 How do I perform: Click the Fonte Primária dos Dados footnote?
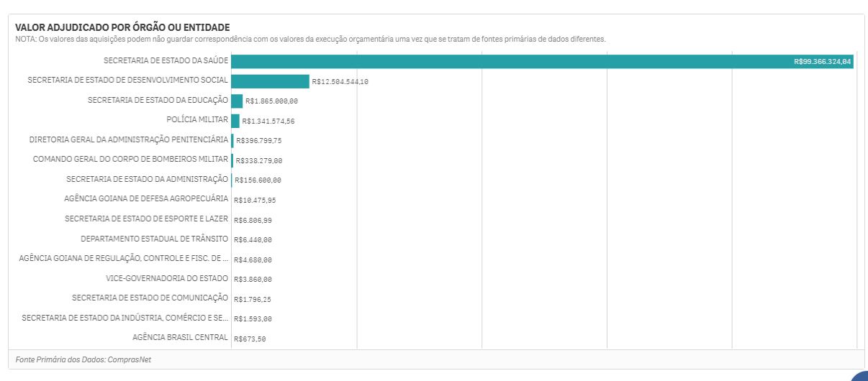(83, 359)
